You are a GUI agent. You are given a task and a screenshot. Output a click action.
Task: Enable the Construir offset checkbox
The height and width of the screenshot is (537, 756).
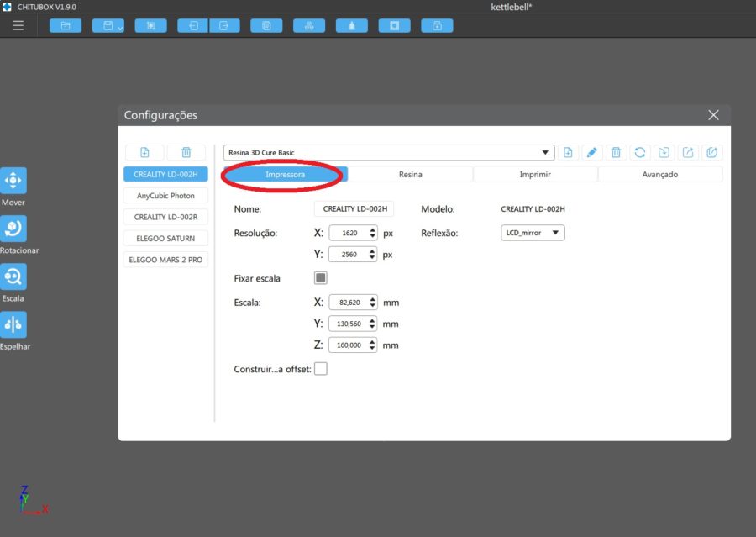320,368
